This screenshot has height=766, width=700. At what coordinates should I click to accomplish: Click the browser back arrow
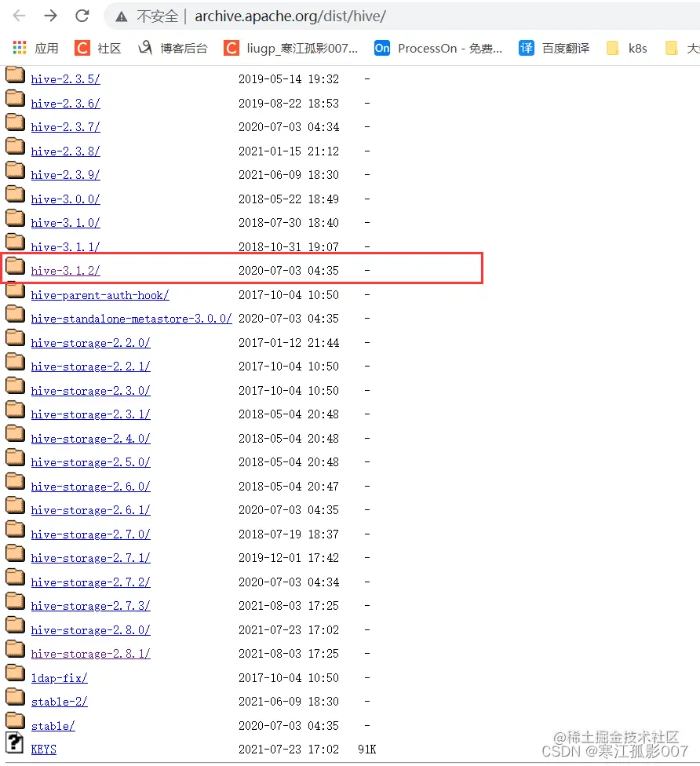coord(19,16)
